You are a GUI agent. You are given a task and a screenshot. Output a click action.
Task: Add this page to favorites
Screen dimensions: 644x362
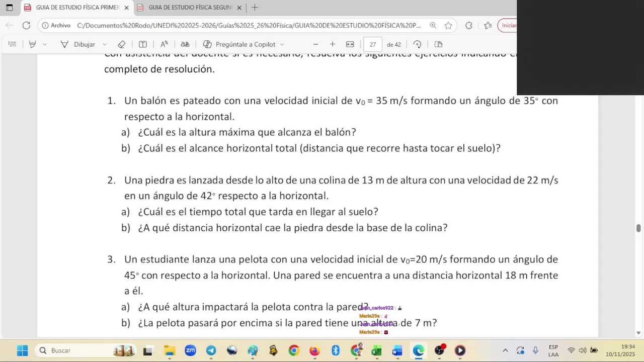448,25
